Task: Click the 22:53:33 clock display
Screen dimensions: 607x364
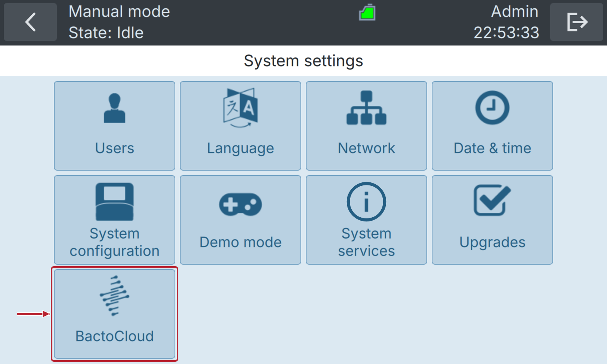Action: pos(506,33)
